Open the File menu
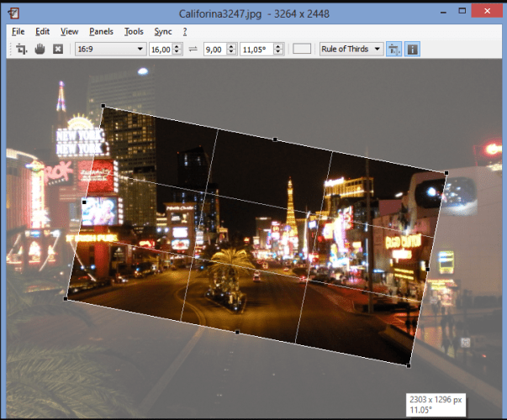Screen dimensions: 507x420 (x=18, y=31)
